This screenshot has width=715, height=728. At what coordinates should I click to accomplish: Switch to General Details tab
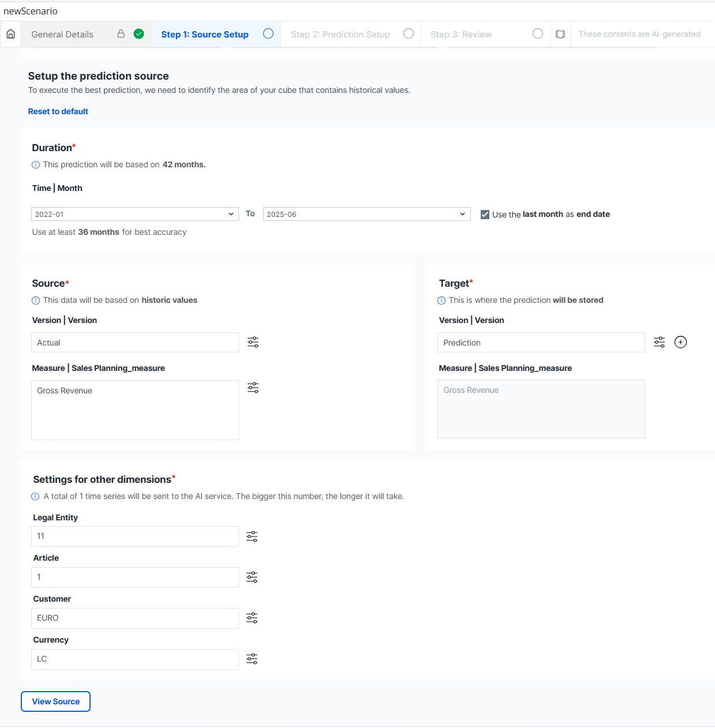click(62, 35)
